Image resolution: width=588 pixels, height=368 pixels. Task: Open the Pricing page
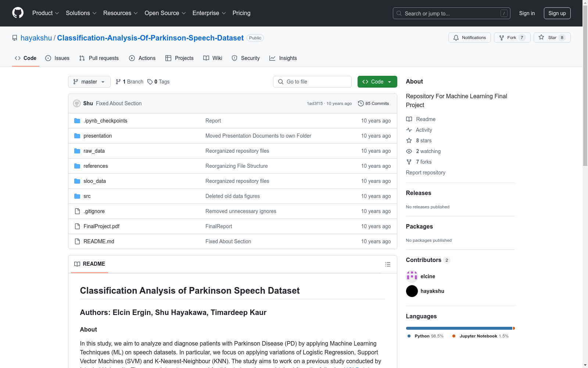click(x=241, y=13)
